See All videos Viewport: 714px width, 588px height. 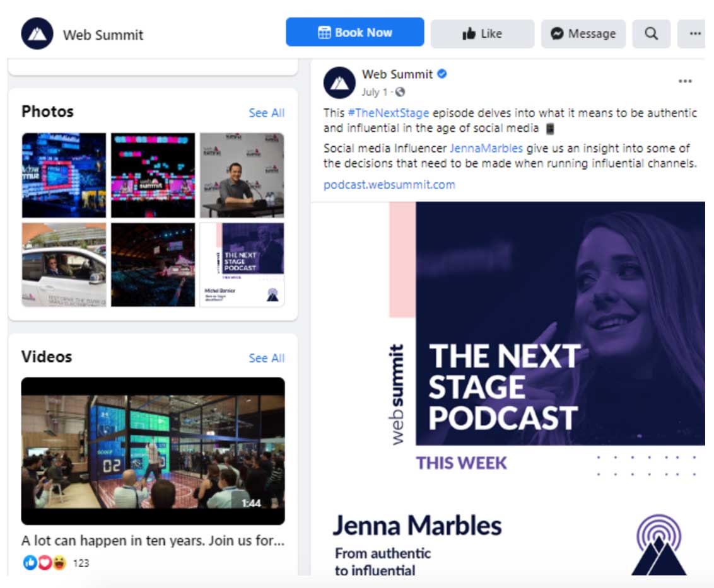(x=266, y=358)
